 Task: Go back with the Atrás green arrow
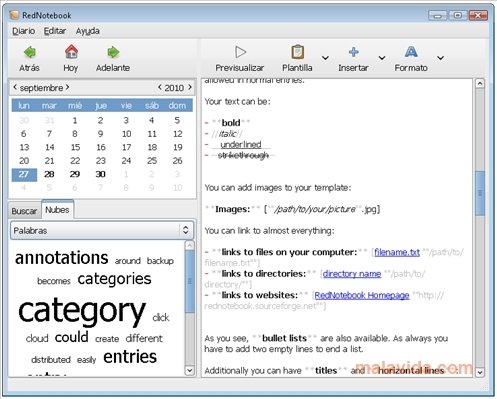point(30,52)
